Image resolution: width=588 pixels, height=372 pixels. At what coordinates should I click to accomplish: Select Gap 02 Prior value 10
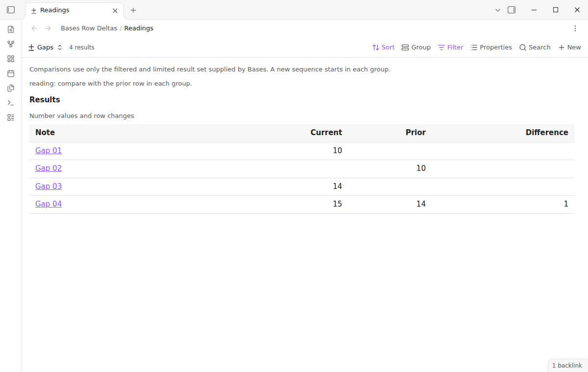tap(421, 168)
